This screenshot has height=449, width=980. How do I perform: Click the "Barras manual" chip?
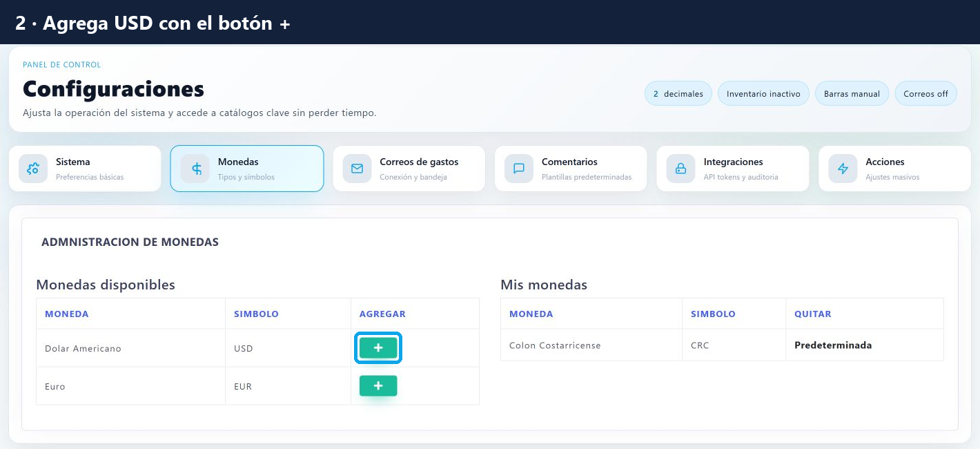click(x=852, y=94)
